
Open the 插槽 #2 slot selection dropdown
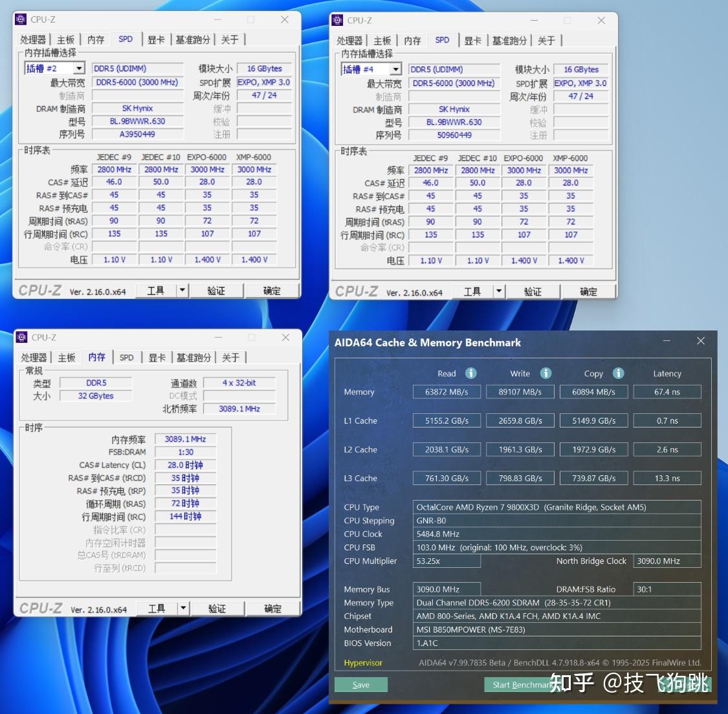79,68
